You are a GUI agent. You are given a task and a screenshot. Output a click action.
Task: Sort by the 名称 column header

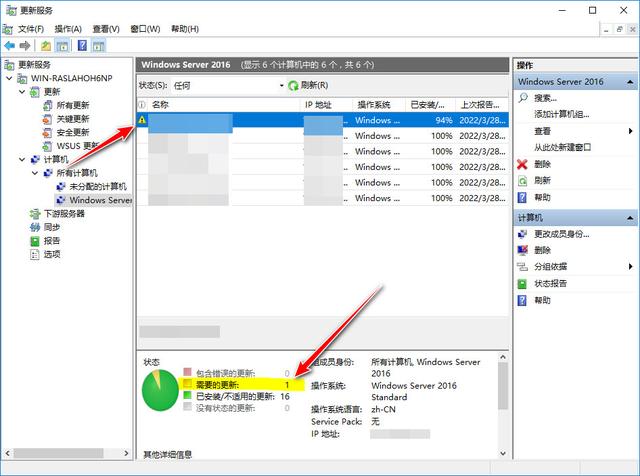(224, 105)
